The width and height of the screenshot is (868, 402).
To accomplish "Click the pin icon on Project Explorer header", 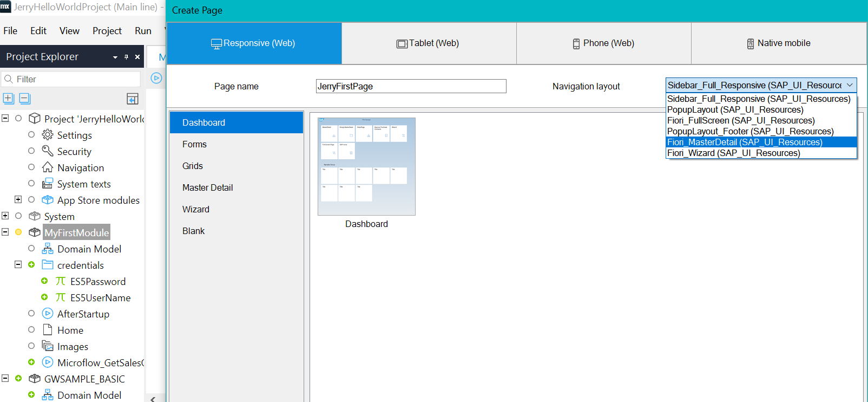I will pos(127,57).
